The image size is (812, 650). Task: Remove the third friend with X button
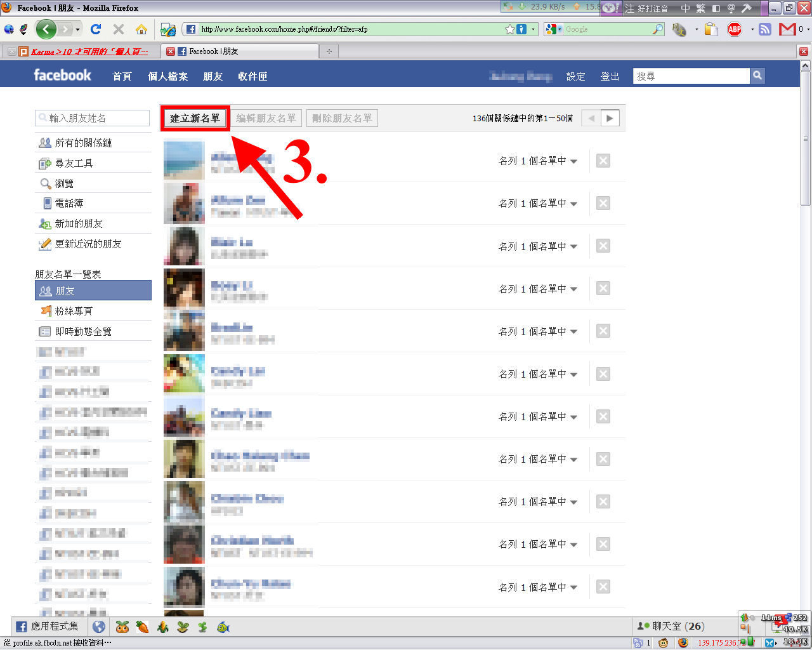(x=603, y=246)
